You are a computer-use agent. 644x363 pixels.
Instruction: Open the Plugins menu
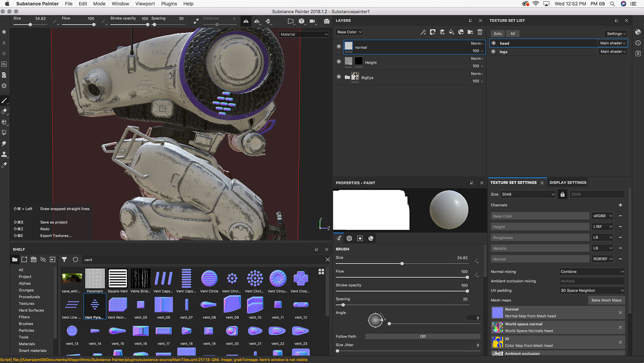pos(169,4)
